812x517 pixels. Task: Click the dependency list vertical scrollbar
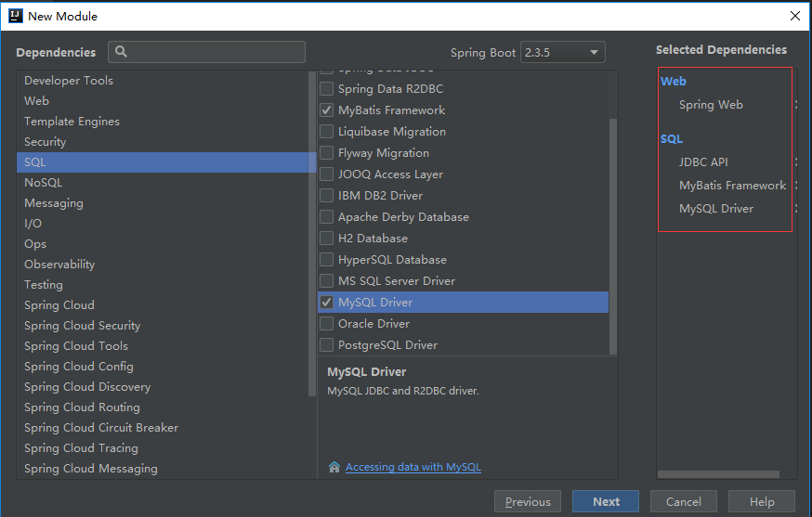pos(613,236)
